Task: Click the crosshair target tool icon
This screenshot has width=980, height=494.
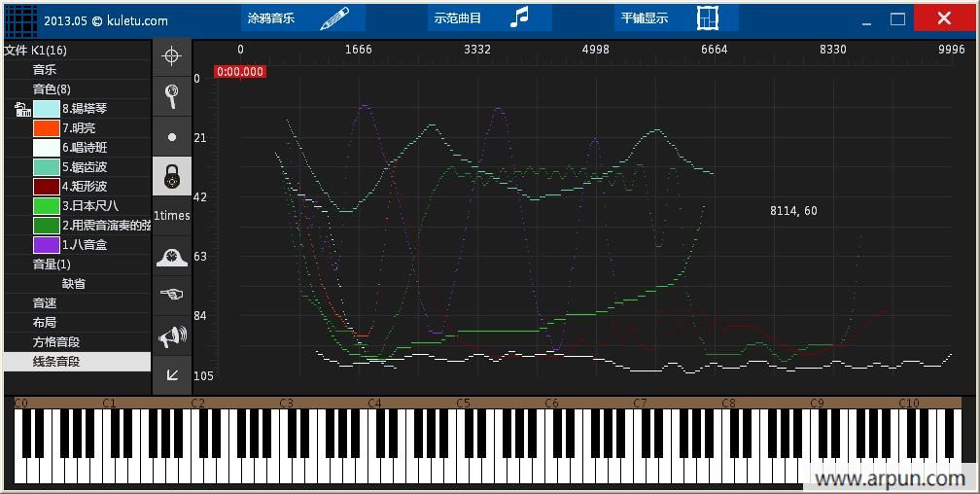Action: tap(172, 56)
